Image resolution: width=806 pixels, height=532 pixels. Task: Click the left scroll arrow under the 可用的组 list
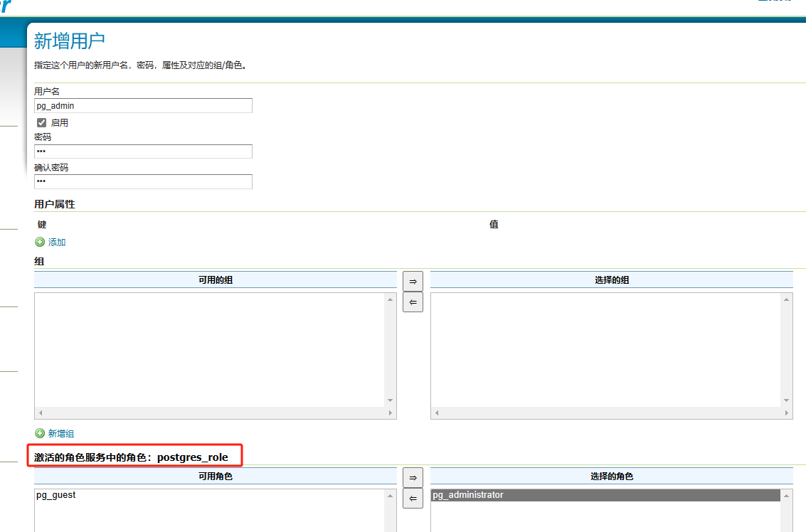41,413
